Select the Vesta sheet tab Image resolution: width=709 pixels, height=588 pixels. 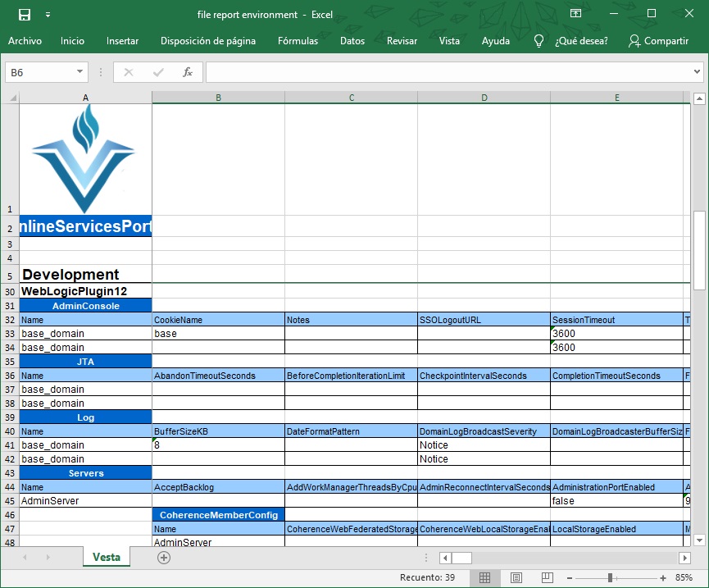105,557
